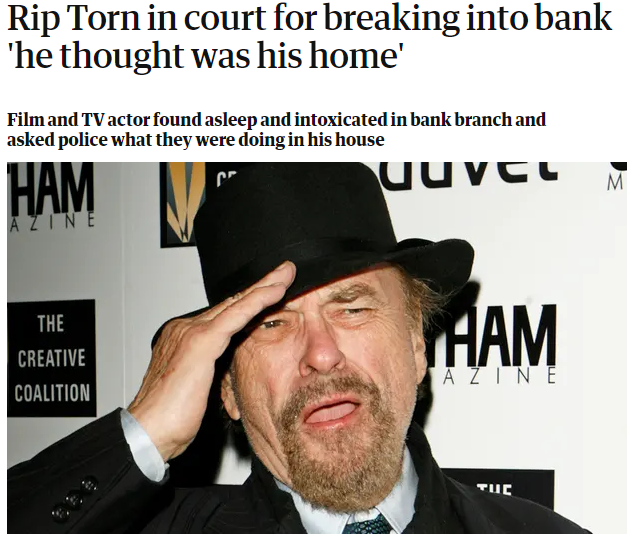Viewport: 643px width, 542px height.
Task: Click the partial 'duvet' lettering above the hat
Action: coord(472,174)
